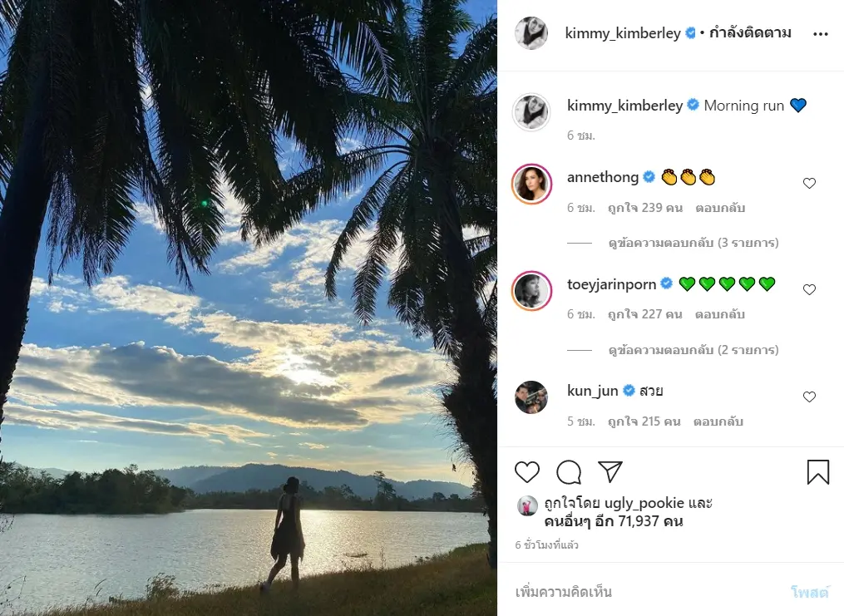Image resolution: width=844 pixels, height=616 pixels.
Task: Like kun_jun's comment
Action: click(x=809, y=397)
